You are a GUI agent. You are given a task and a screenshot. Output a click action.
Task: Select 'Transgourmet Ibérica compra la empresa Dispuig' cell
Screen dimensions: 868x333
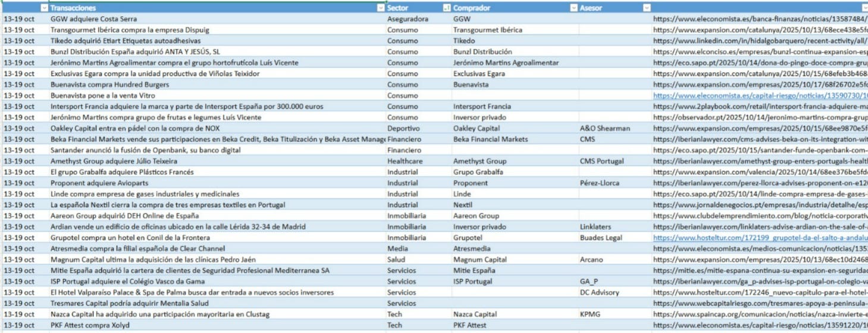[217, 30]
